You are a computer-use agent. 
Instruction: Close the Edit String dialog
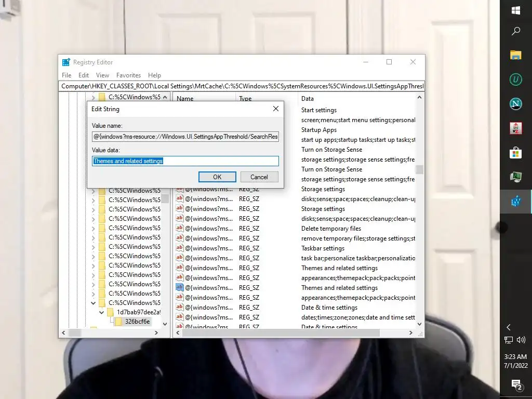click(276, 109)
